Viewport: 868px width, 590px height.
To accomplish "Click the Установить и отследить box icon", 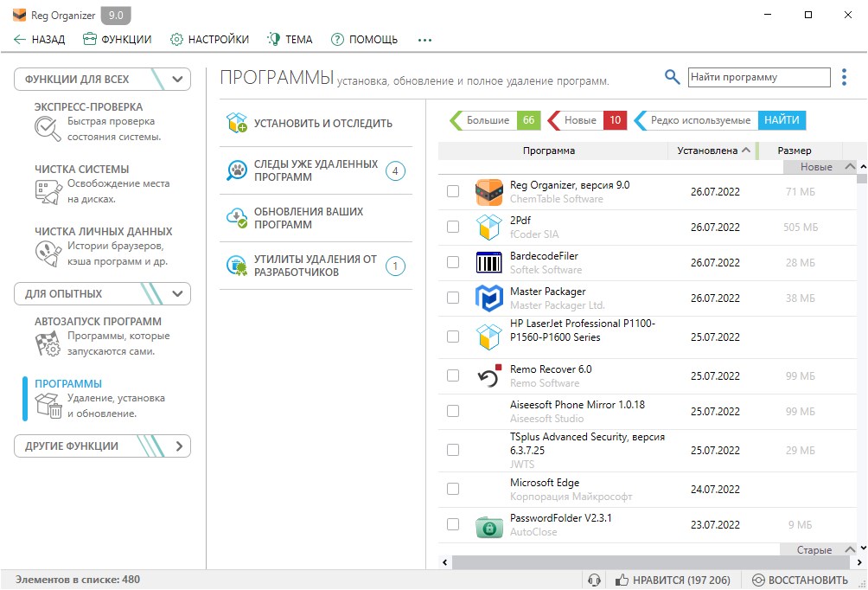I will pyautogui.click(x=236, y=123).
